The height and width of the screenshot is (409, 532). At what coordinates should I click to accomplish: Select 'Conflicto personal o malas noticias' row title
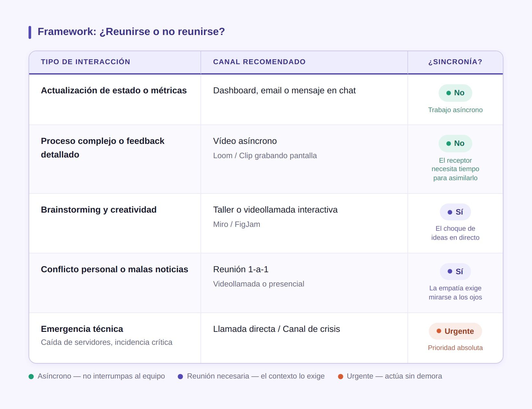coord(115,269)
